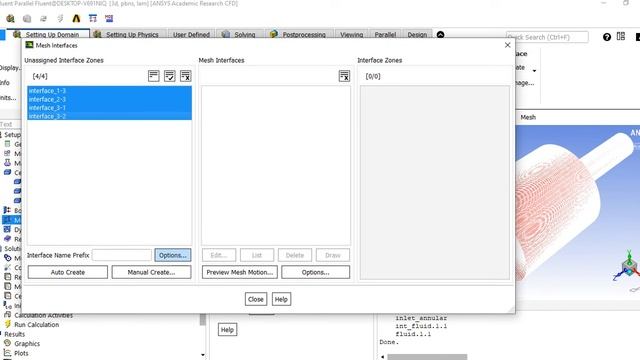Image resolution: width=640 pixels, height=360 pixels.
Task: Click the Run Calculation lightning icon
Action: (x=7, y=324)
